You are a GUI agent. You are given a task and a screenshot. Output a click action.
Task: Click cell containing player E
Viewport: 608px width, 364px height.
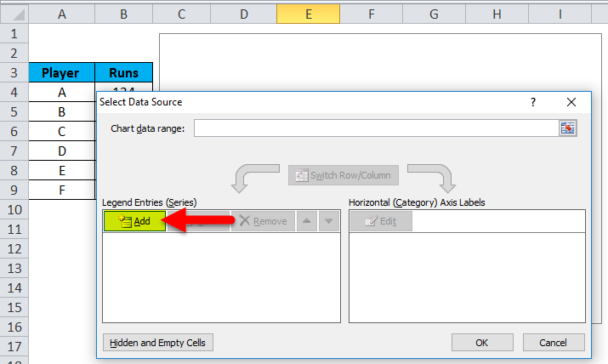coord(62,170)
